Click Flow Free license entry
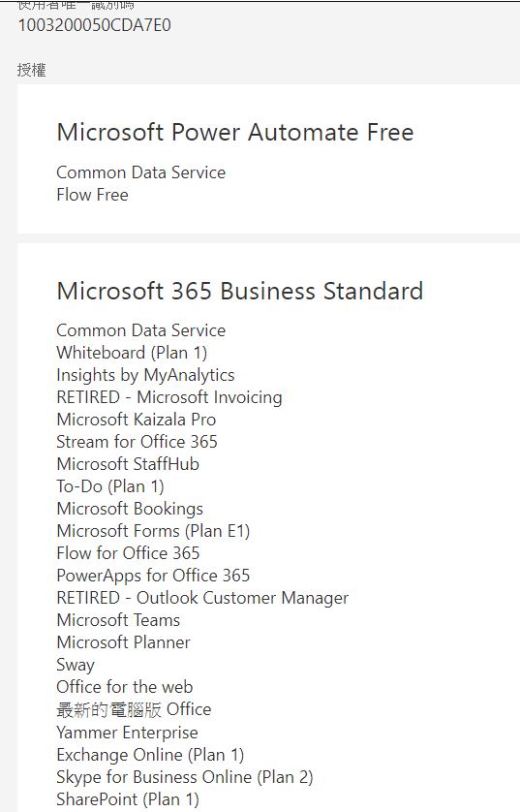Screen dimensions: 520x812 (93, 195)
